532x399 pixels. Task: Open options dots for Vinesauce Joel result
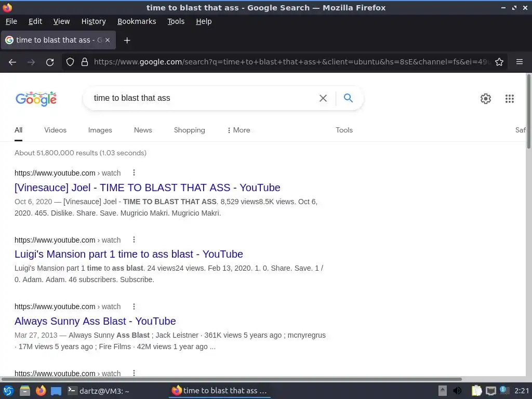point(134,172)
